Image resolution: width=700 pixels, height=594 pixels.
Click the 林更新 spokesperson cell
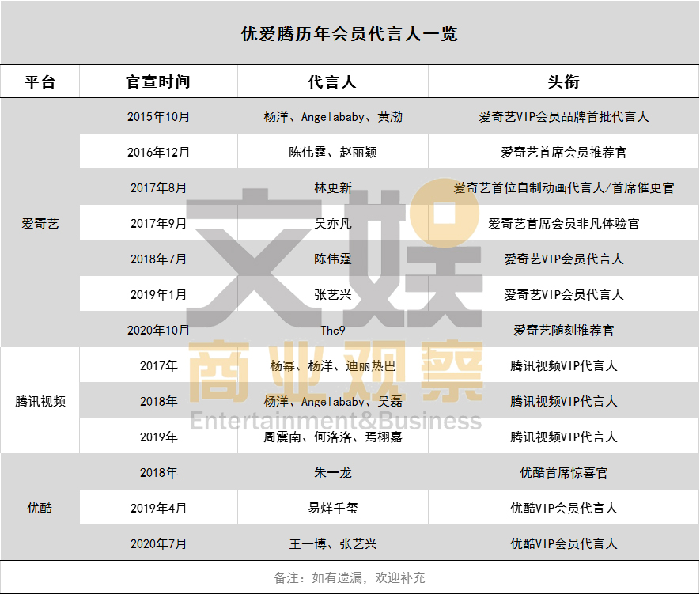[x=333, y=187]
